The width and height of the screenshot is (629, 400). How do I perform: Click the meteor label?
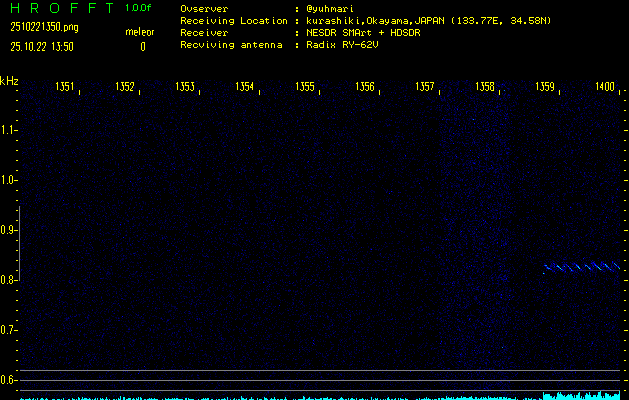(140, 32)
